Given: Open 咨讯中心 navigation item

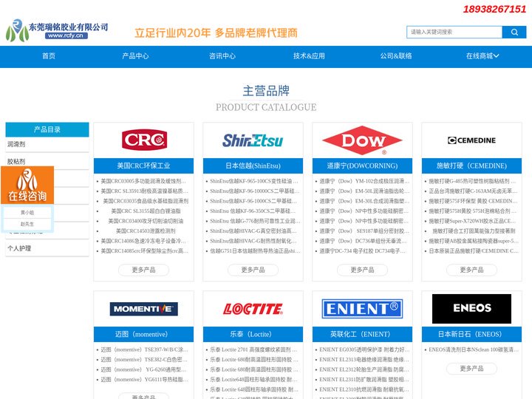Looking at the screenshot, I should click(x=222, y=56).
